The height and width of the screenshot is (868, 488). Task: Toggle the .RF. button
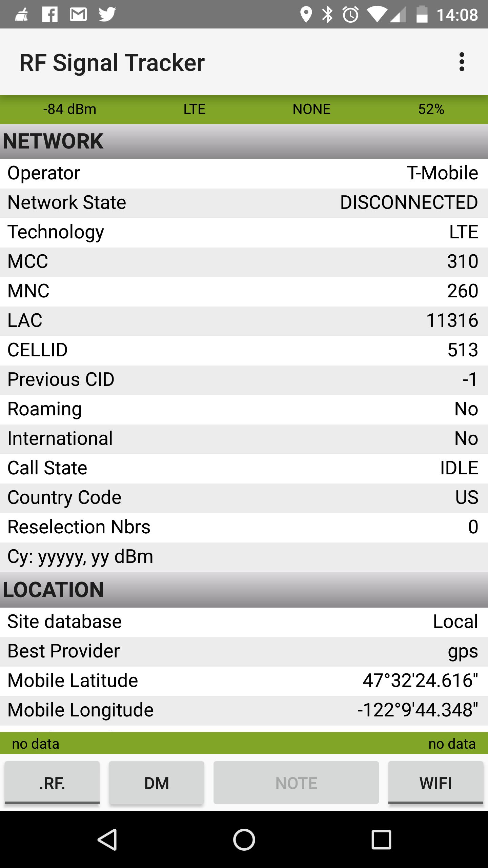(x=52, y=783)
